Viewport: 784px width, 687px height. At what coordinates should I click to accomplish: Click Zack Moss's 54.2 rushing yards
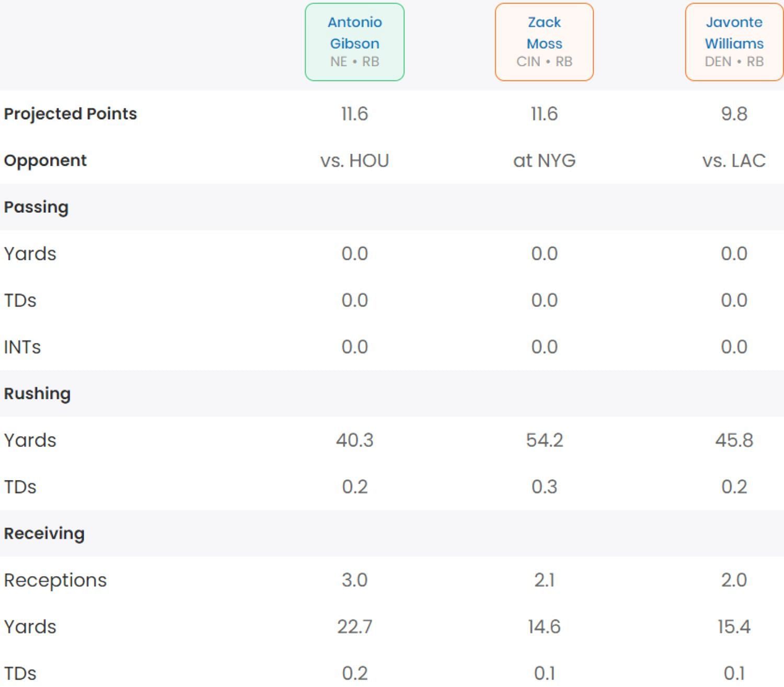pyautogui.click(x=544, y=440)
